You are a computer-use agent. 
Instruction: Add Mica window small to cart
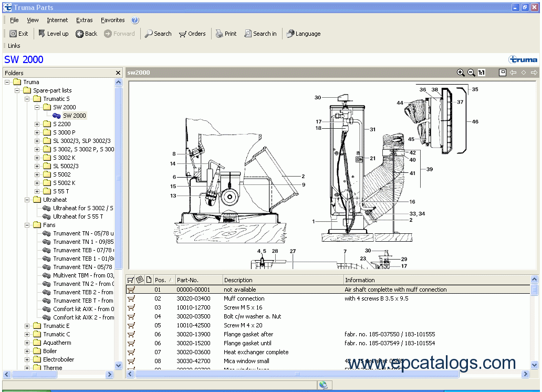point(131,362)
